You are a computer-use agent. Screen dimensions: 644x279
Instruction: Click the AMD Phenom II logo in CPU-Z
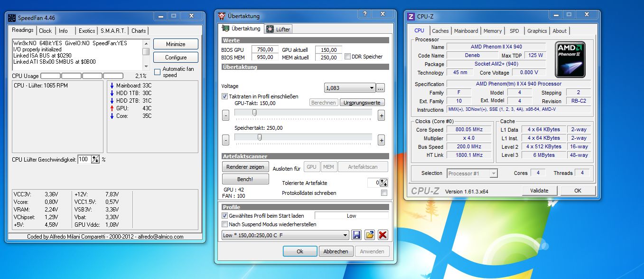point(570,59)
